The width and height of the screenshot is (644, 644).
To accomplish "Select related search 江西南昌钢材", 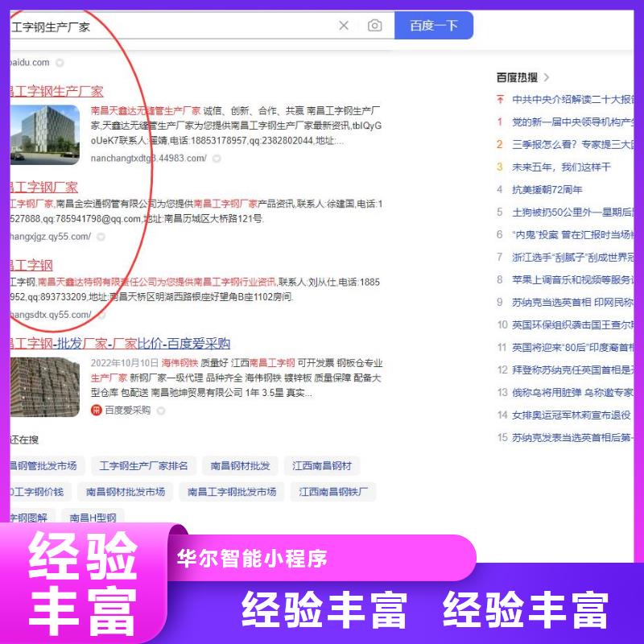I will coord(322,466).
